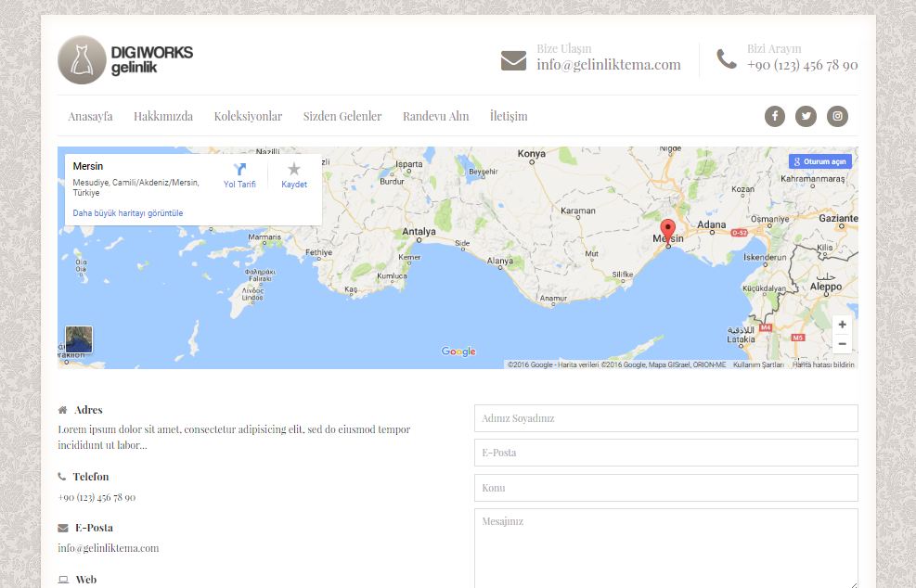
Task: Focus the Adınız Soyadınız input field
Action: point(666,418)
